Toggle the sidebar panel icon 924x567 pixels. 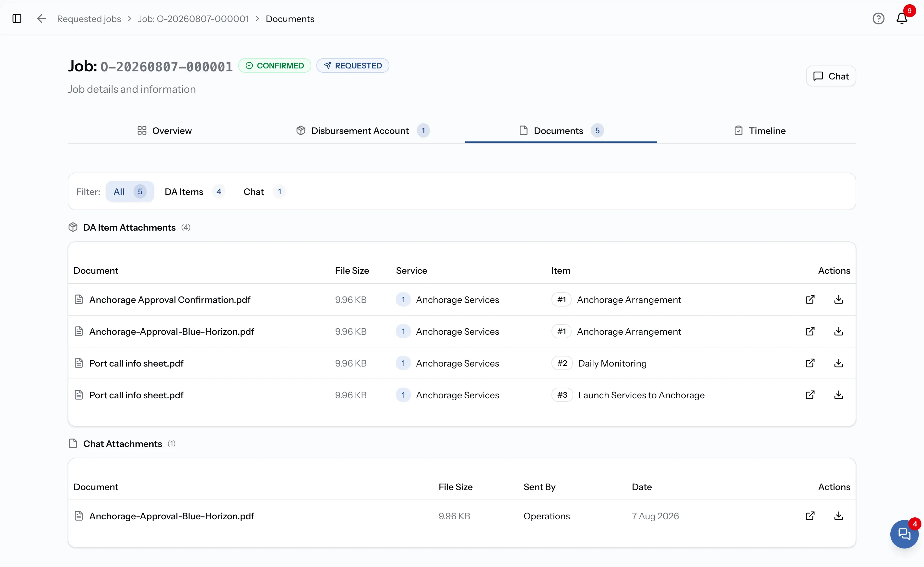[17, 18]
